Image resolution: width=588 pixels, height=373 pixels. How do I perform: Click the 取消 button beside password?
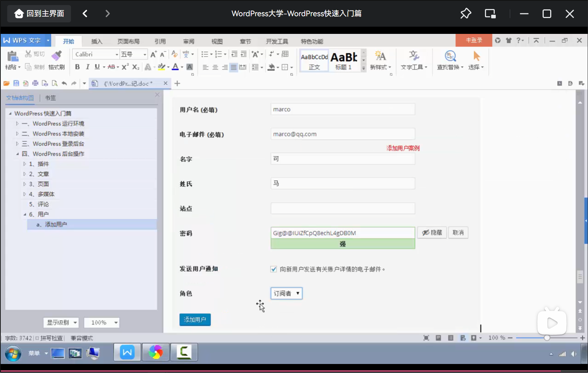point(458,233)
